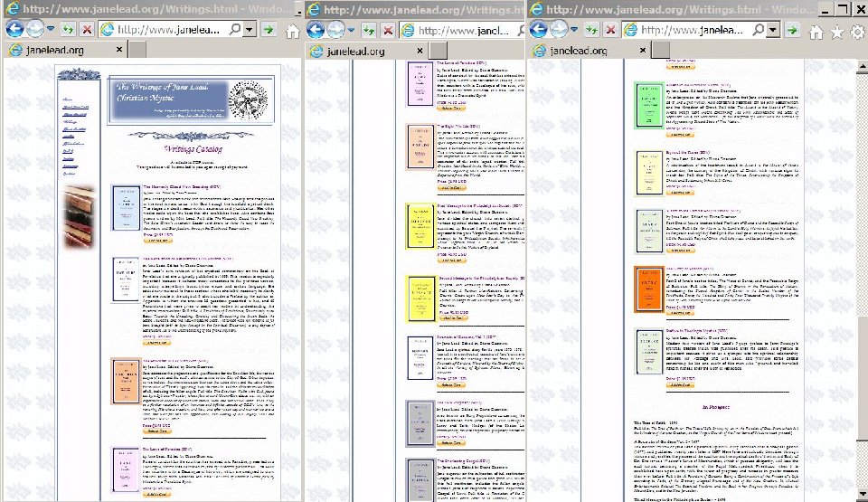Screen dimensions: 868x502
Task: Click the green Go arrow in left window
Action: pos(269,29)
